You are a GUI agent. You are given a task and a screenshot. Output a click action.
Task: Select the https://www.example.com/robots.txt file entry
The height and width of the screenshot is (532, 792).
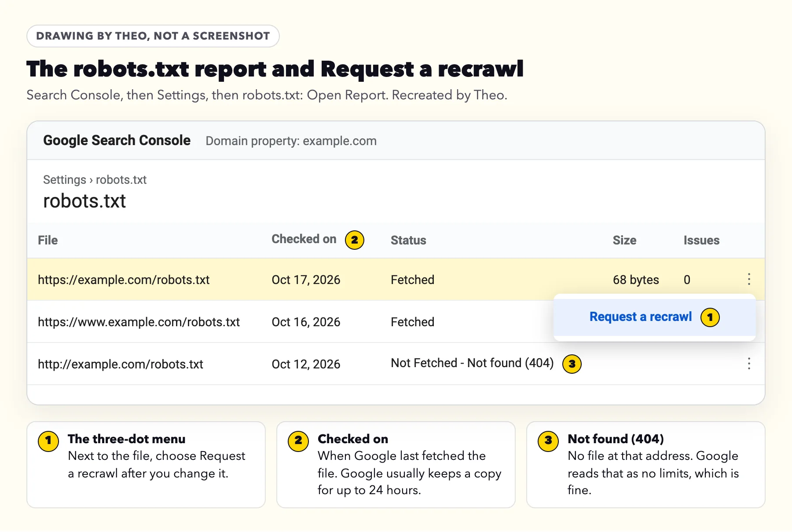point(139,322)
